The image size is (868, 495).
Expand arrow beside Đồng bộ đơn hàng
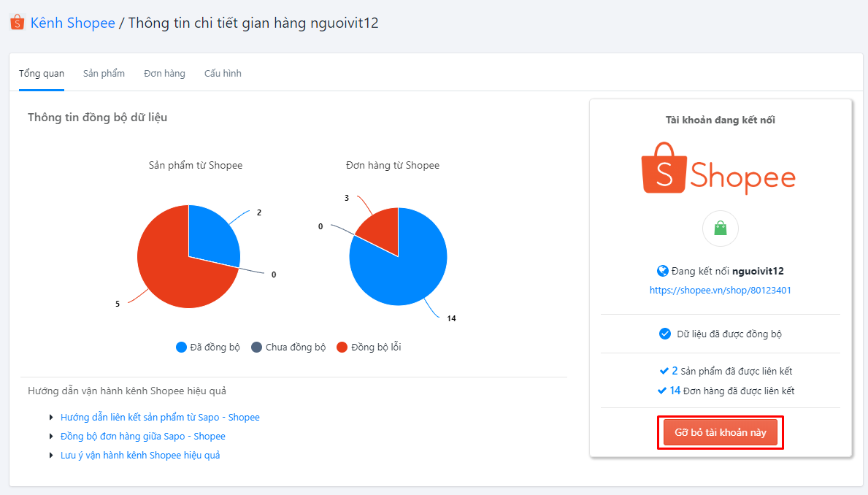pos(50,437)
